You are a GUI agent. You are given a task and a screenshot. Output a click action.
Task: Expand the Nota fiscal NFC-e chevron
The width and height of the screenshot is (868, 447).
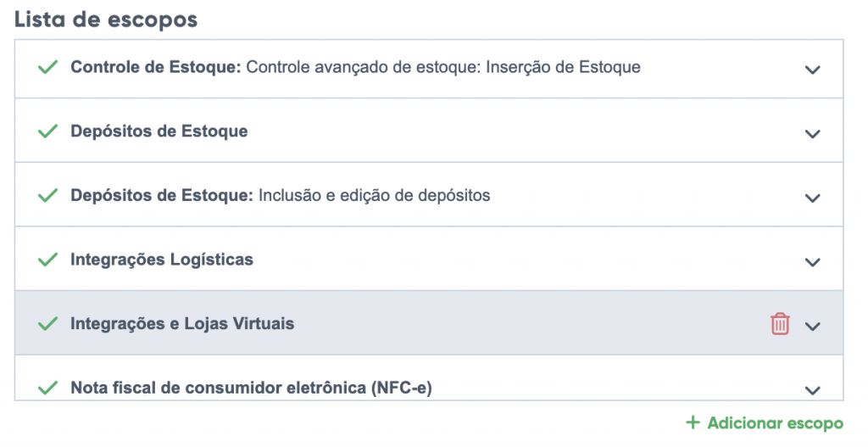(x=812, y=390)
